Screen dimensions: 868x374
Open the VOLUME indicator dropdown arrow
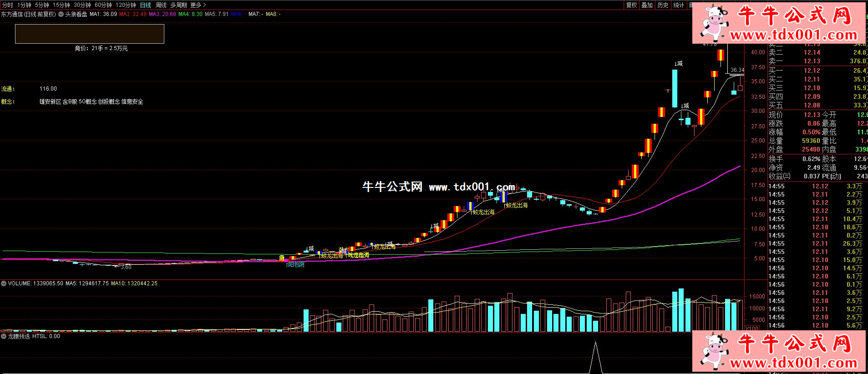(4, 283)
